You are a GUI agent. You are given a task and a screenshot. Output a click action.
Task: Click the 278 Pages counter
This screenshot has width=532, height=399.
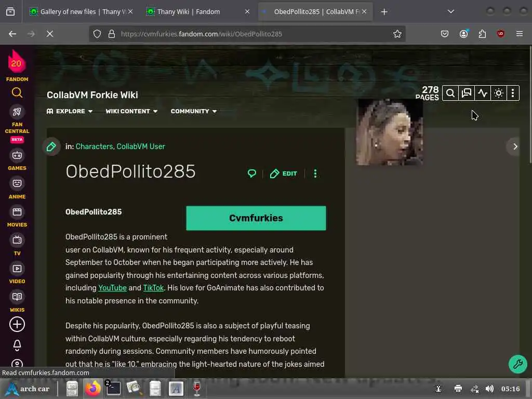click(428, 94)
